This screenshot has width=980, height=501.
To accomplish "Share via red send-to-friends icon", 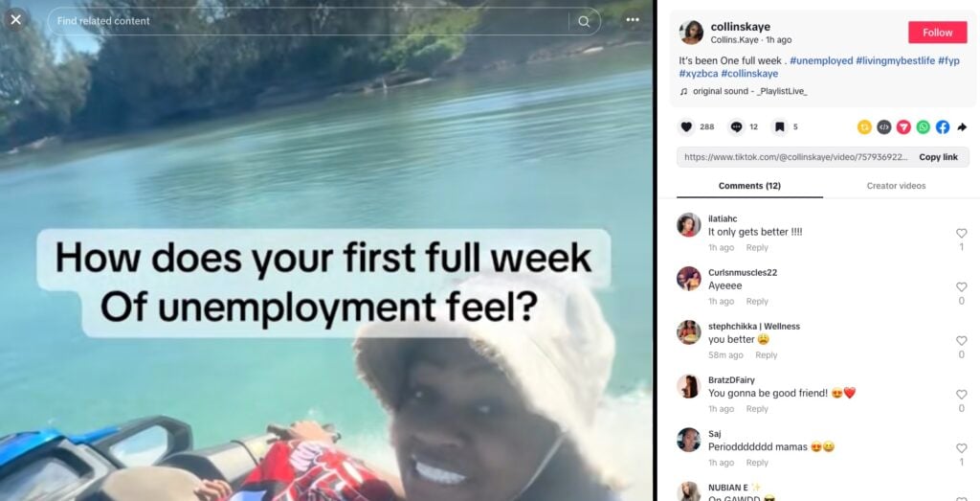I will click(903, 127).
